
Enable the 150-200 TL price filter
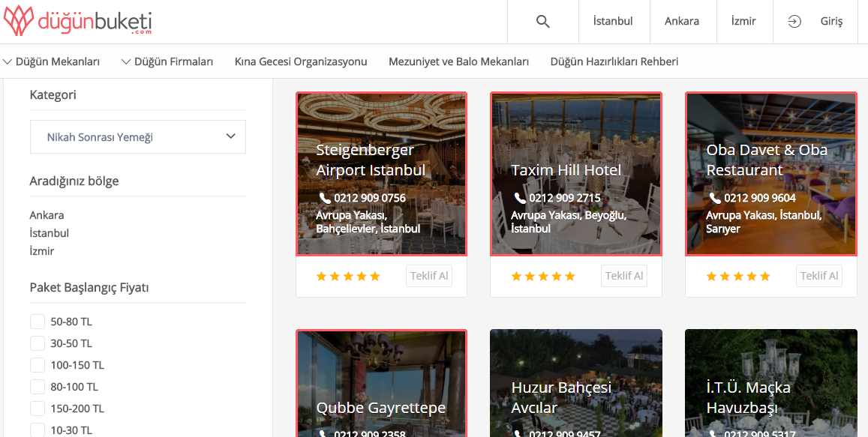pyautogui.click(x=37, y=409)
